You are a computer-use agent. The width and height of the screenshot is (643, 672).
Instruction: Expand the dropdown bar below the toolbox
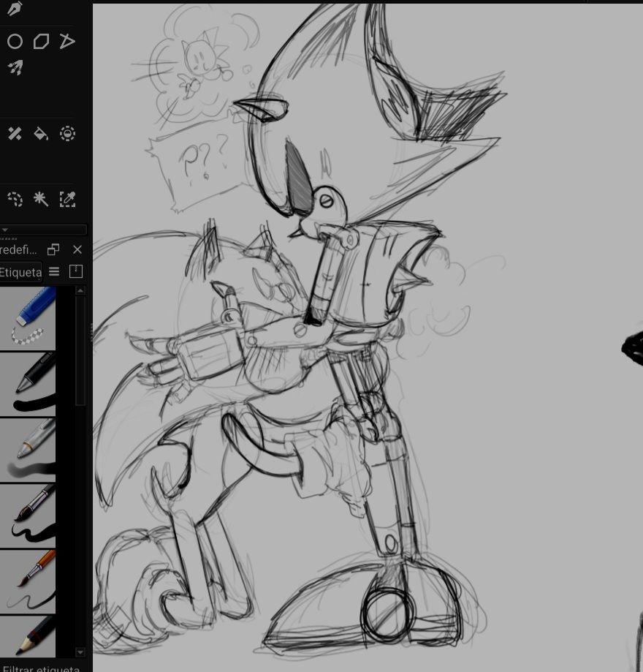point(43,230)
